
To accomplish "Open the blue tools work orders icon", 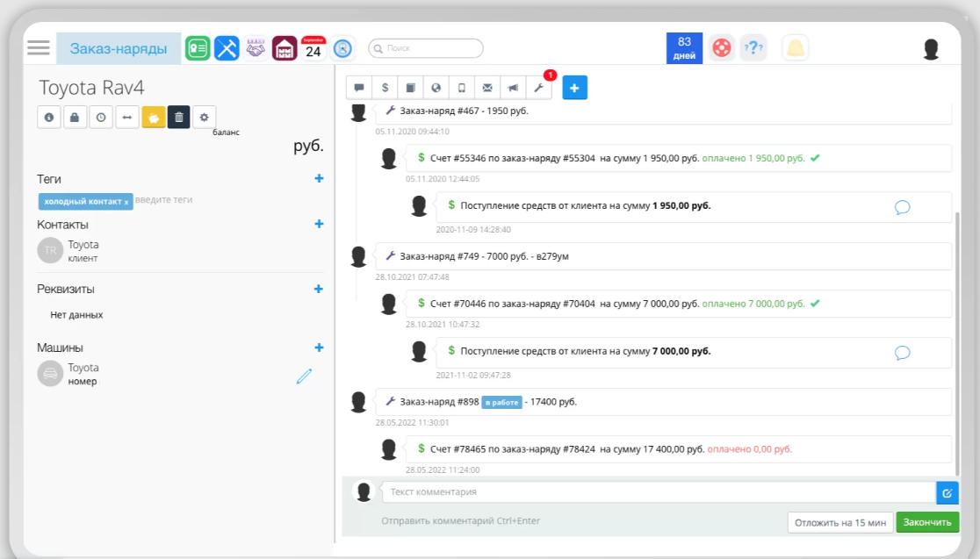I will (x=227, y=48).
